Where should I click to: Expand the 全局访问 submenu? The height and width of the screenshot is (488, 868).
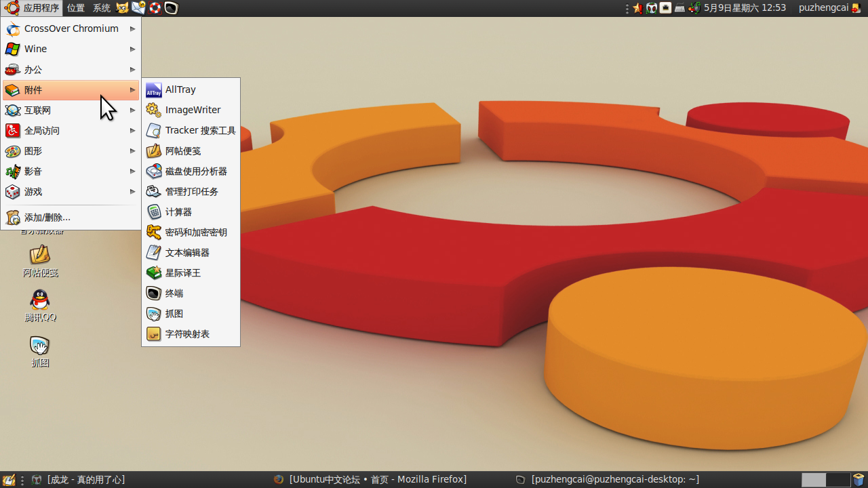71,130
